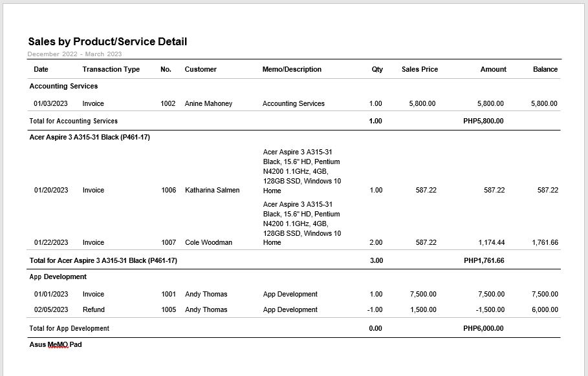Click the 01/01/2023 invoice date
The image size is (588, 376).
(50, 294)
